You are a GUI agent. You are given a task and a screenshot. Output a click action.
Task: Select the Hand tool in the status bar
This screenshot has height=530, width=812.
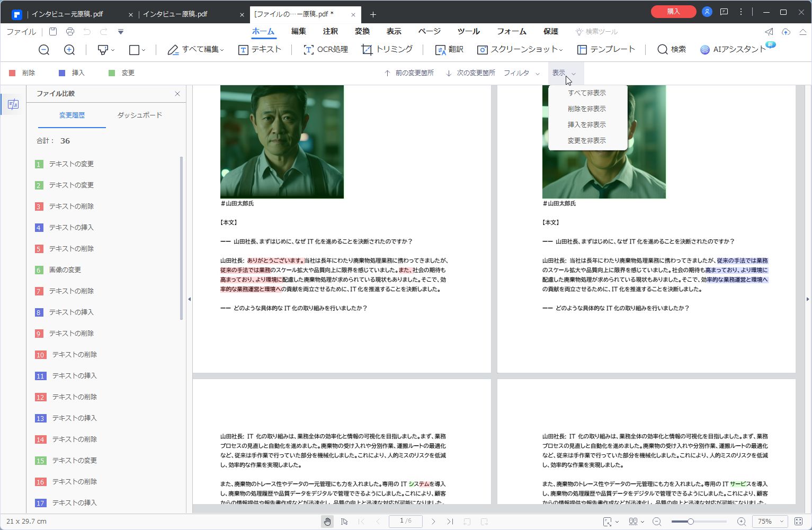(x=327, y=522)
